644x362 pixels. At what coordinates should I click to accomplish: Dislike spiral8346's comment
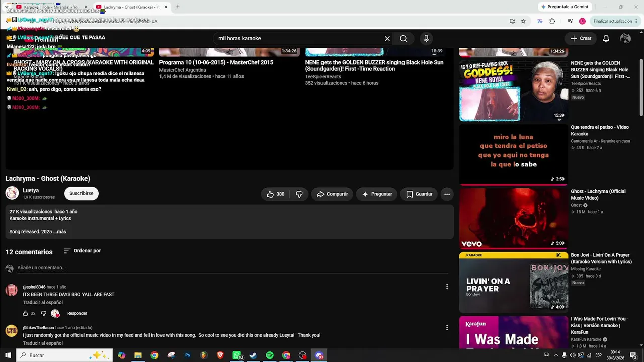click(43, 313)
